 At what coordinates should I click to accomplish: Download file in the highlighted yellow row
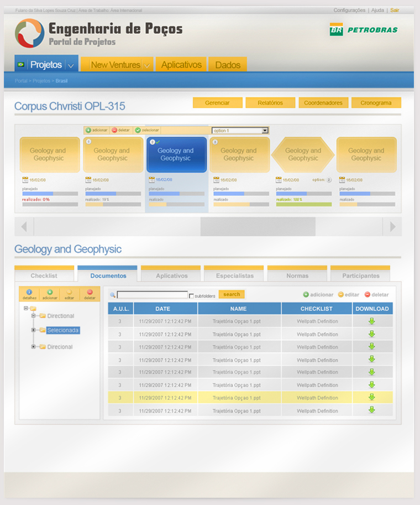pyautogui.click(x=372, y=397)
